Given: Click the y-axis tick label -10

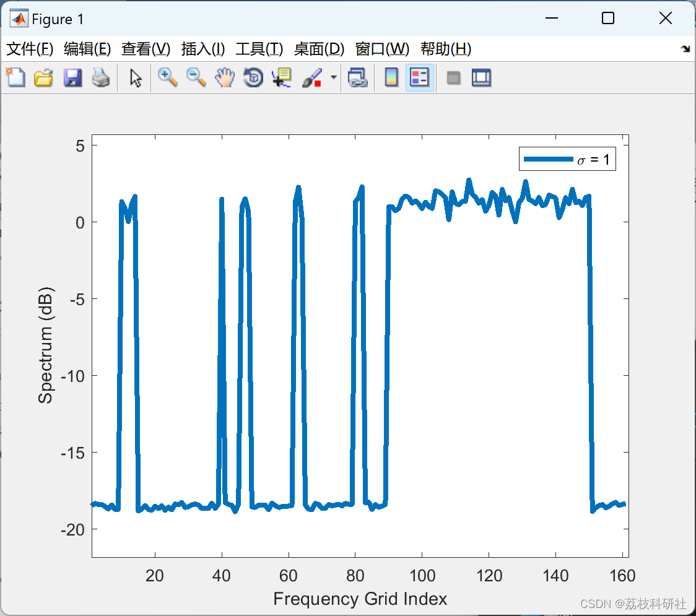Looking at the screenshot, I should coord(73,376).
